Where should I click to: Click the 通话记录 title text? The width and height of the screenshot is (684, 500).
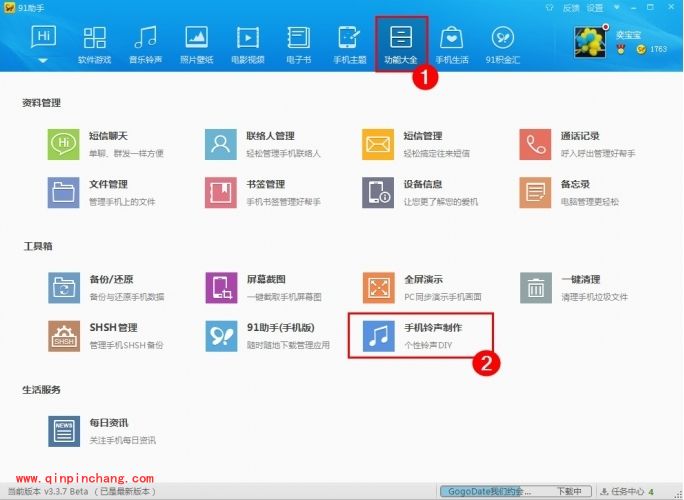pos(580,136)
